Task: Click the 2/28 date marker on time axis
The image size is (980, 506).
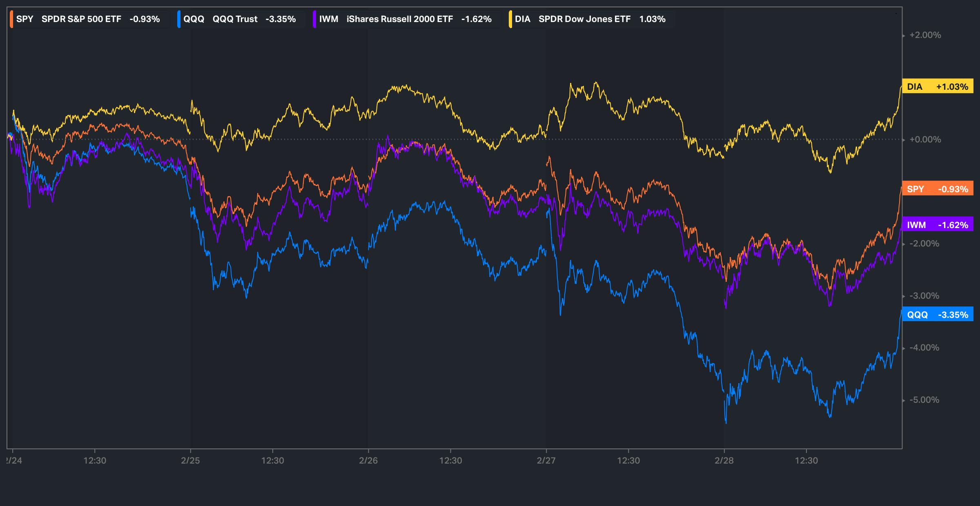Action: coord(724,460)
